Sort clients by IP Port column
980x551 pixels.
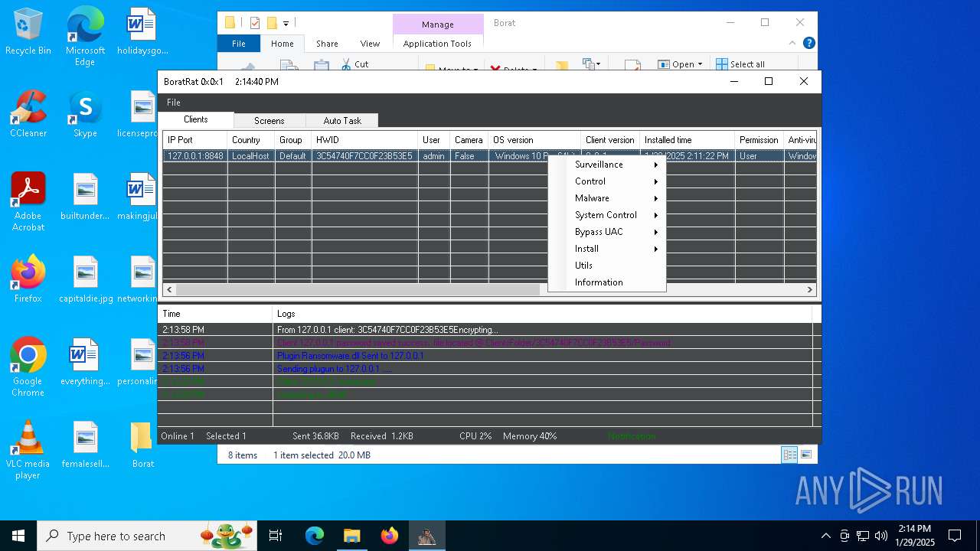pos(194,140)
